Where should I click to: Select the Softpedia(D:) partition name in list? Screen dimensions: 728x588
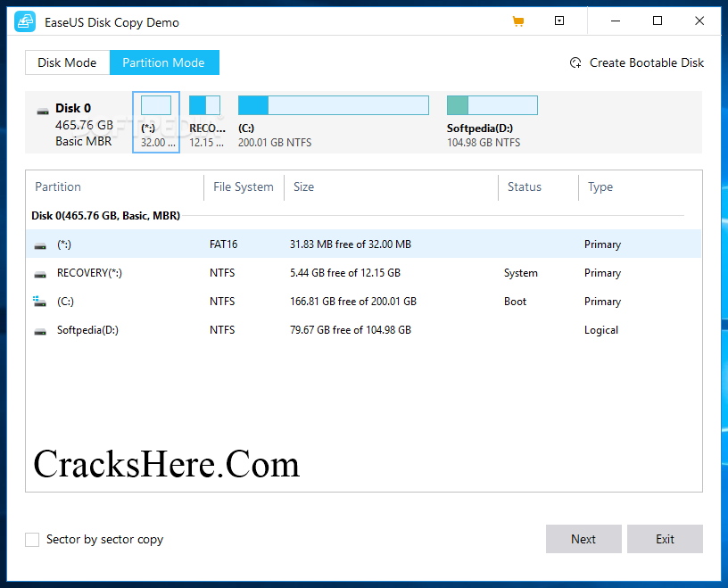click(x=87, y=330)
